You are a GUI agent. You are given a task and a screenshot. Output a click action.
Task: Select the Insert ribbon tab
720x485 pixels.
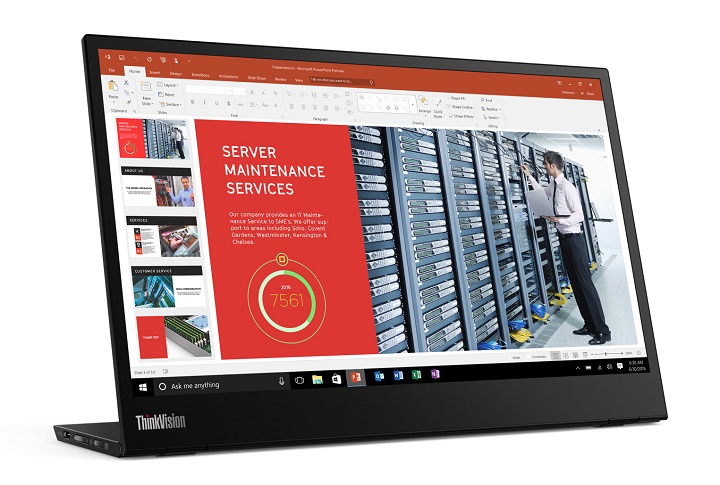coord(155,72)
